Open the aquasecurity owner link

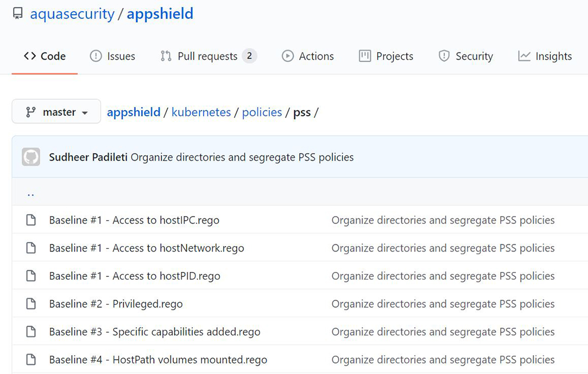click(72, 14)
